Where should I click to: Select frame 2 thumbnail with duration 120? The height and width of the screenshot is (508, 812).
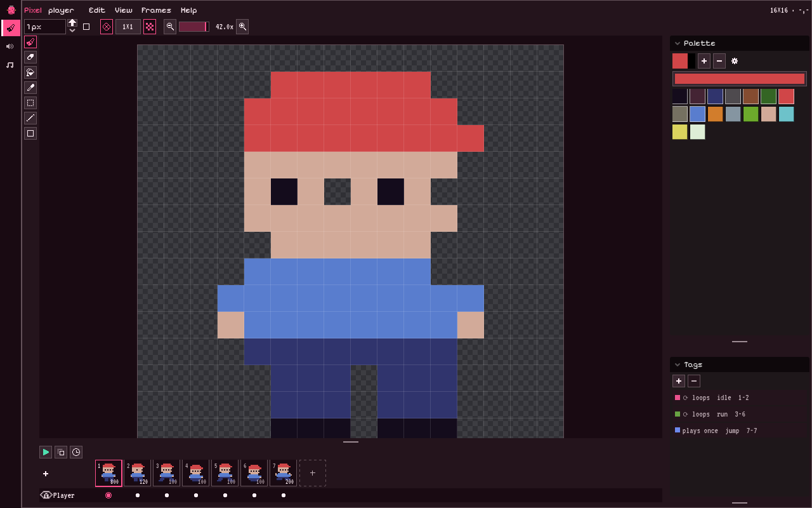tap(138, 473)
